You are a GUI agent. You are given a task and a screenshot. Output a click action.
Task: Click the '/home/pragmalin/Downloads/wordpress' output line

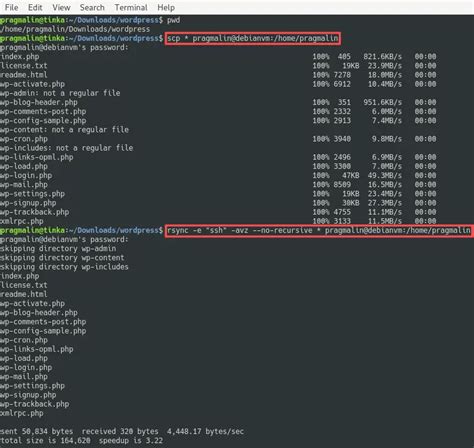(75, 29)
